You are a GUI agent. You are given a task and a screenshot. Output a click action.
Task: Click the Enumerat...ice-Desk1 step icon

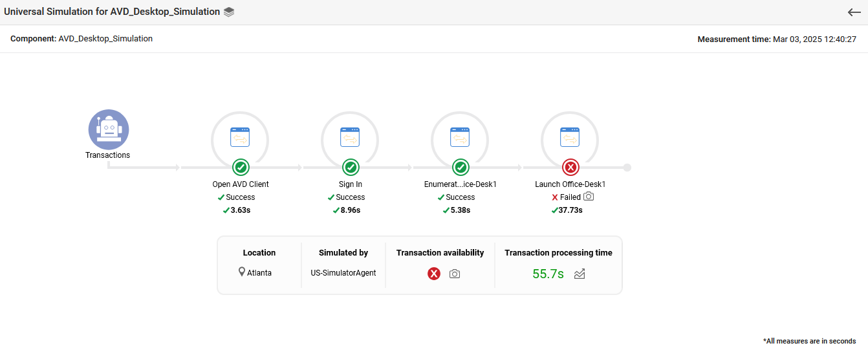coord(460,137)
